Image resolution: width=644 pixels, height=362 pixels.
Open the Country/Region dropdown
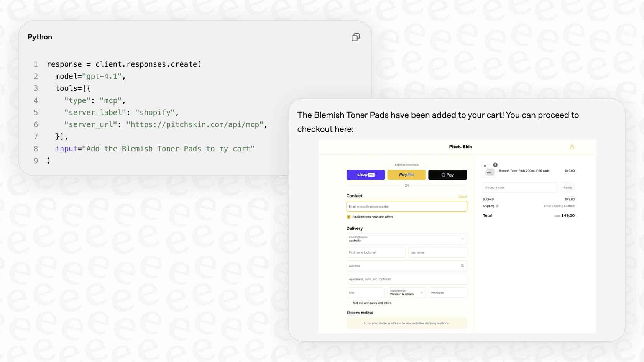point(406,239)
